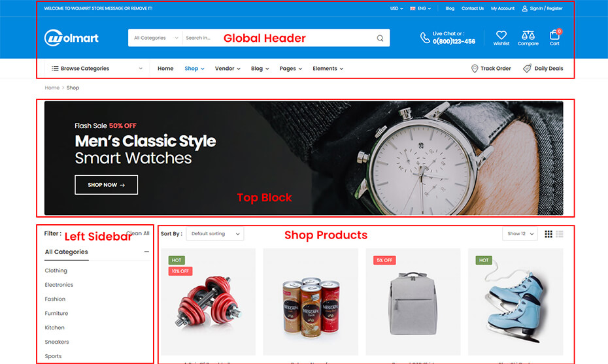Image resolution: width=608 pixels, height=364 pixels.
Task: Click the Clean All filter link
Action: click(x=138, y=233)
